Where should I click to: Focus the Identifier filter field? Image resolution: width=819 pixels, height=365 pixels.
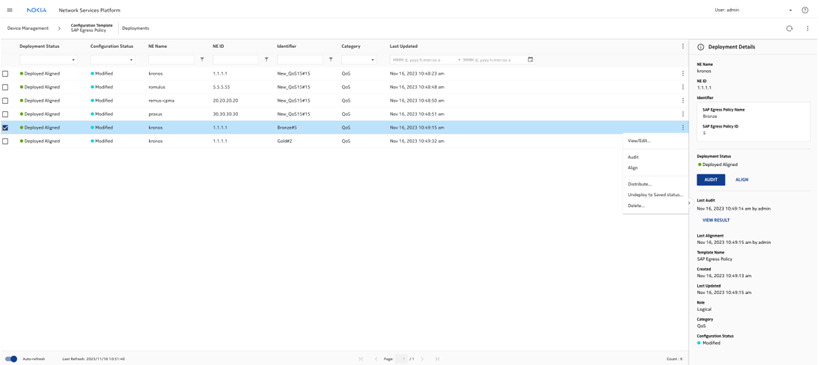coord(300,60)
